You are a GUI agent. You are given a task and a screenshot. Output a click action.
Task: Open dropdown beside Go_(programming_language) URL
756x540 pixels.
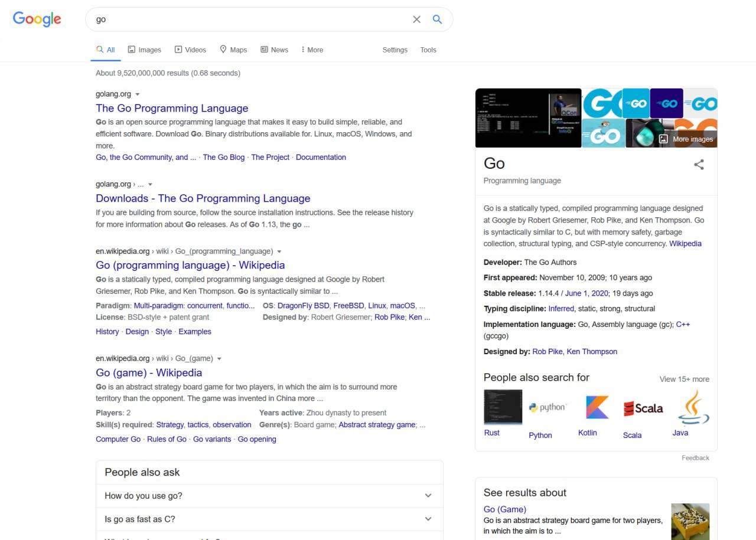(x=279, y=251)
